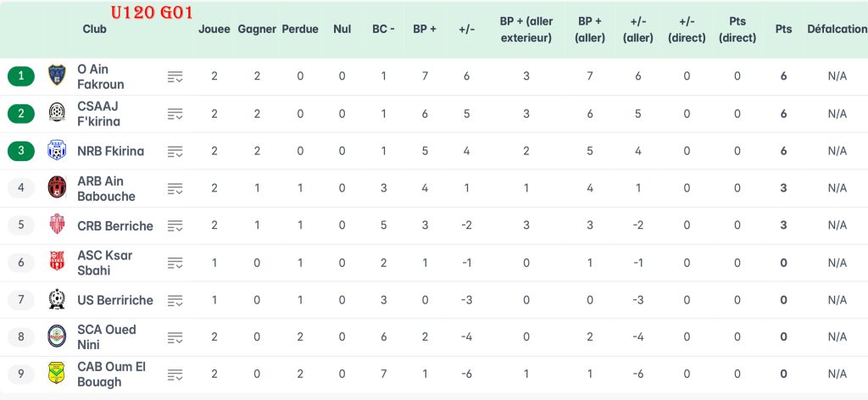Sort table by Pts column header
868x400 pixels.
[783, 29]
